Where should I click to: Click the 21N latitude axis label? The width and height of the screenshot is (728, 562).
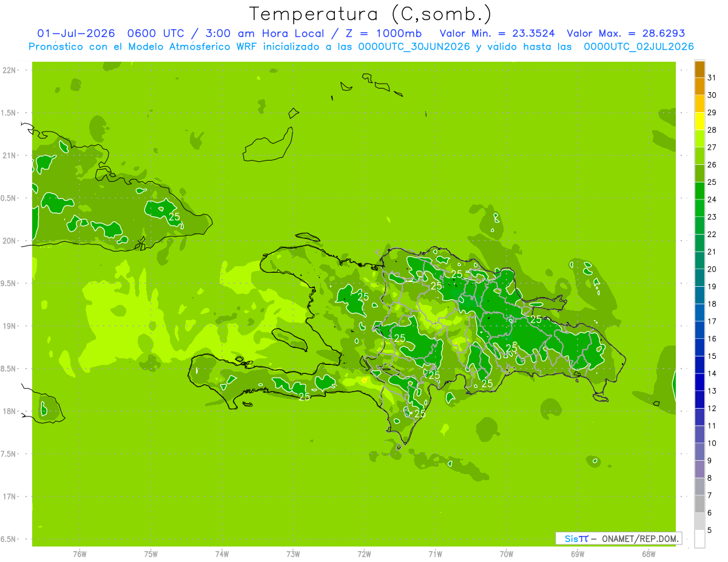[x=9, y=156]
